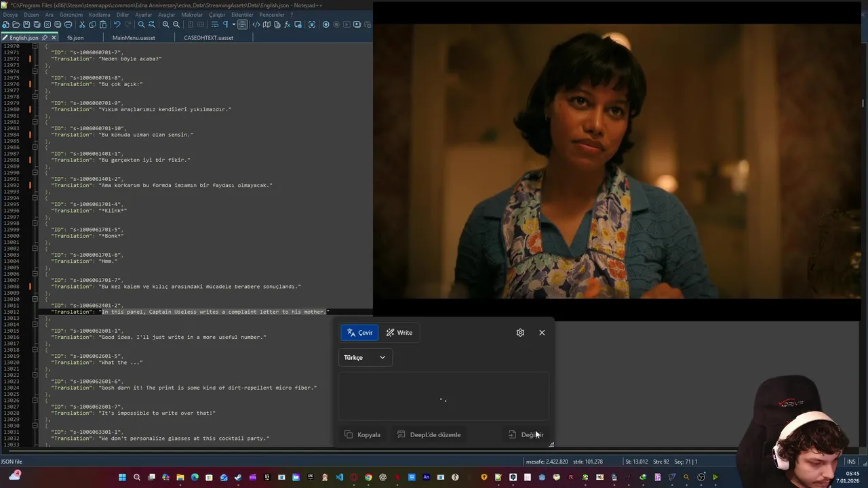This screenshot has height=488, width=868.
Task: Switch DeepL popup to Write mode
Action: [x=399, y=333]
